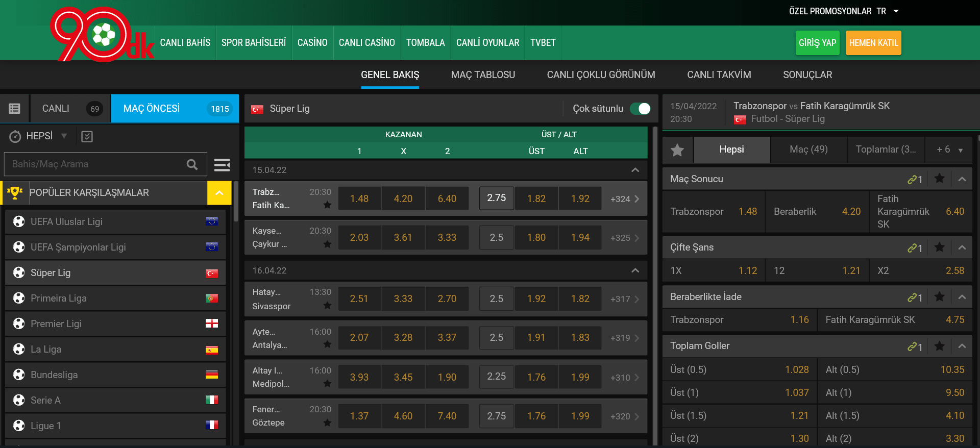This screenshot has width=980, height=448.
Task: Pick Çifte Şans X2 at 2.58
Action: 921,271
